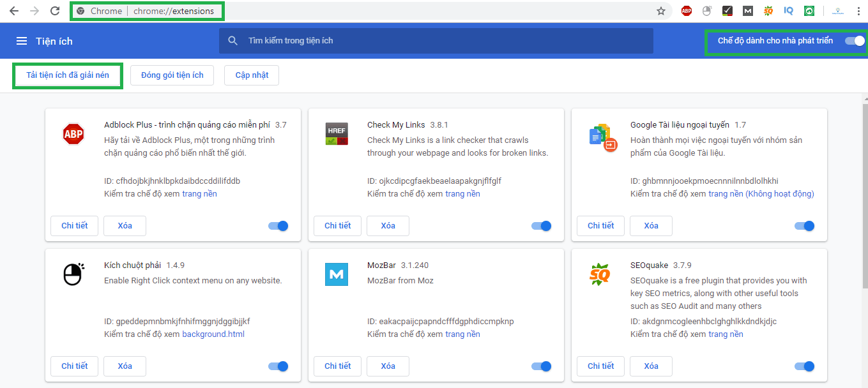The image size is (868, 388).
Task: Bookmark this page with the star icon
Action: pos(661,11)
